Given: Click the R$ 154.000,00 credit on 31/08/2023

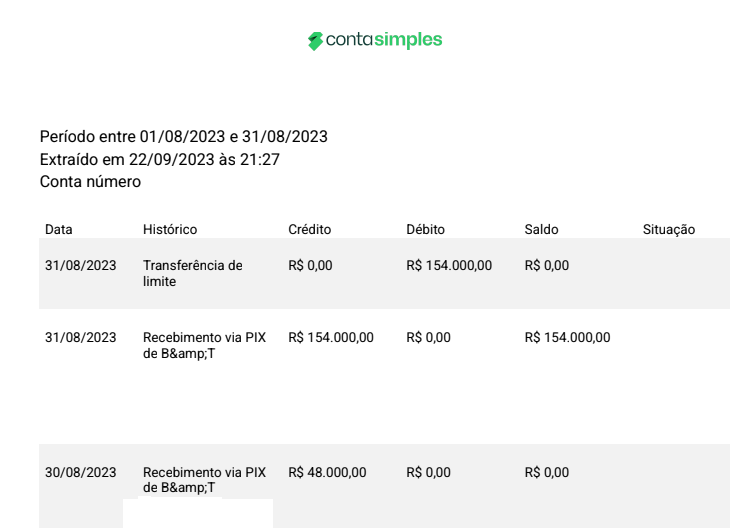Looking at the screenshot, I should click(331, 338).
